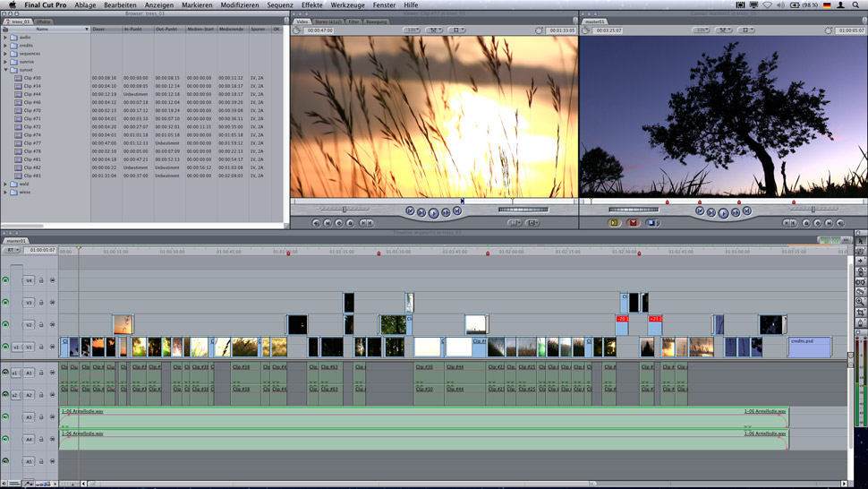
Task: Open the RT dropdown in the timeline
Action: tap(12, 250)
